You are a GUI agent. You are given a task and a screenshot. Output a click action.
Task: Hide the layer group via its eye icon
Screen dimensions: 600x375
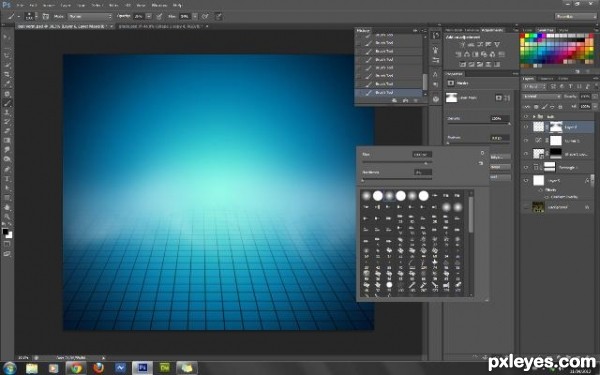click(x=526, y=116)
